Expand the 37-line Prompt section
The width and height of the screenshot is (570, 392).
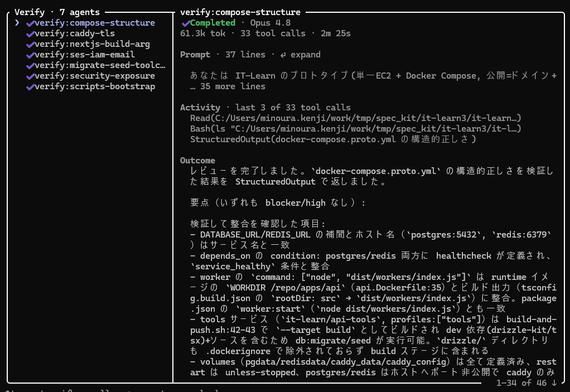300,55
